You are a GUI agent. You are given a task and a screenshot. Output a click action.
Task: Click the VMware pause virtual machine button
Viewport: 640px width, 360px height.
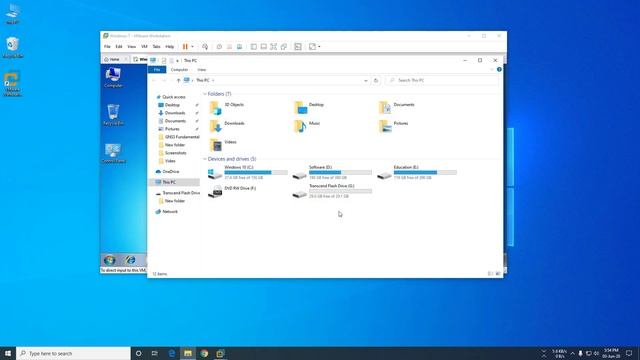185,47
